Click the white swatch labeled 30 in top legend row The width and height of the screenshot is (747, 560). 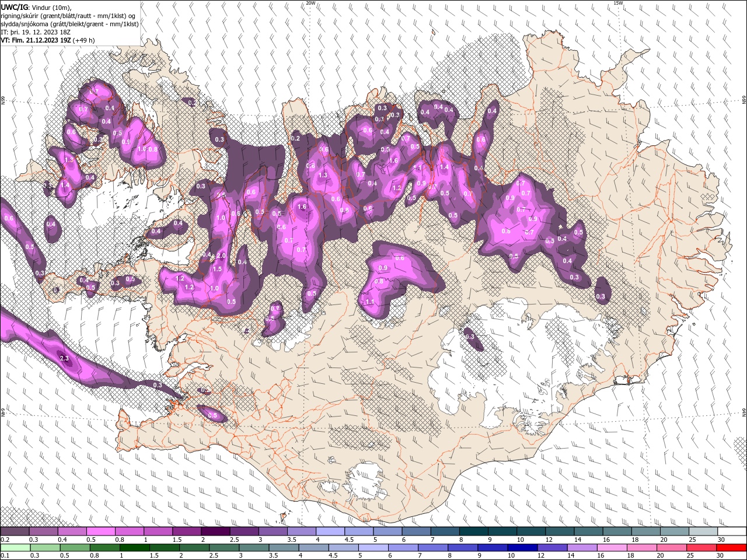coord(731,531)
